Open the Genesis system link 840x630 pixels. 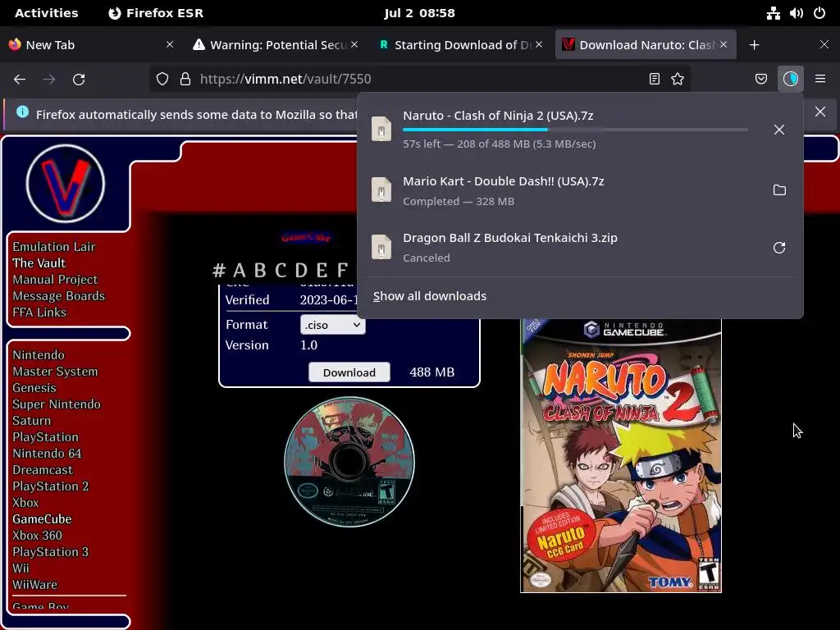pos(34,388)
